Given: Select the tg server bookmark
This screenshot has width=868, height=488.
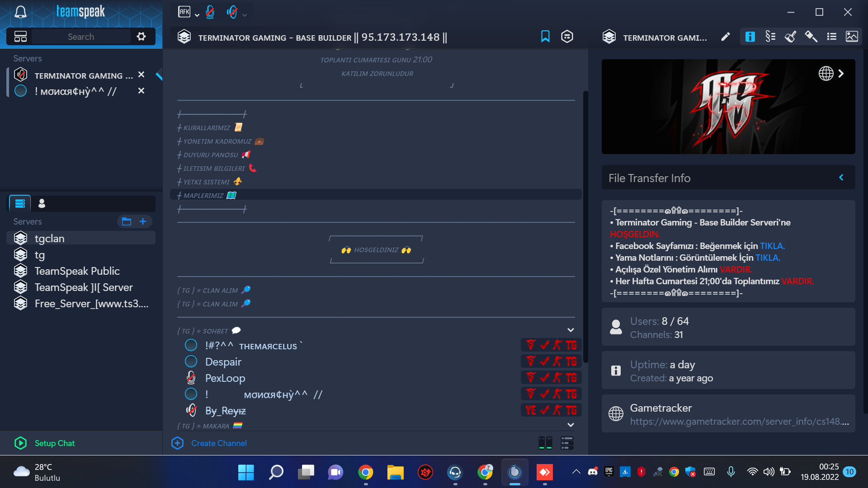Looking at the screenshot, I should click(81, 255).
